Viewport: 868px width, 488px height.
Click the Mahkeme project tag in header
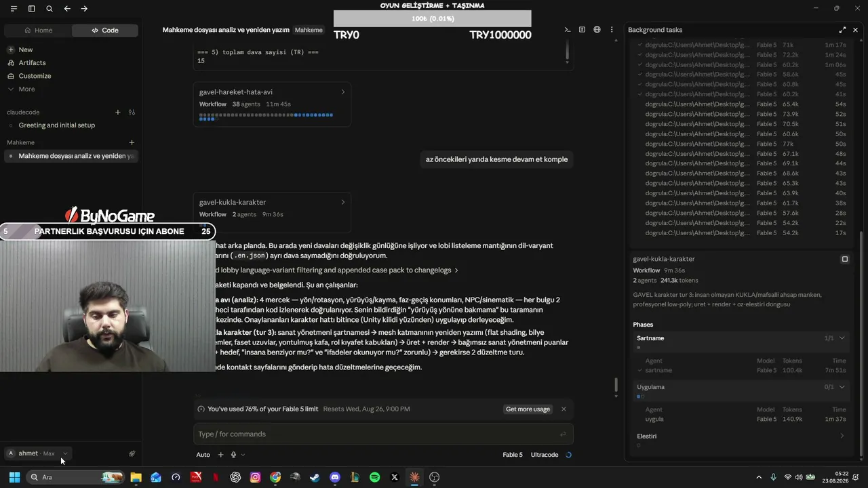(309, 30)
